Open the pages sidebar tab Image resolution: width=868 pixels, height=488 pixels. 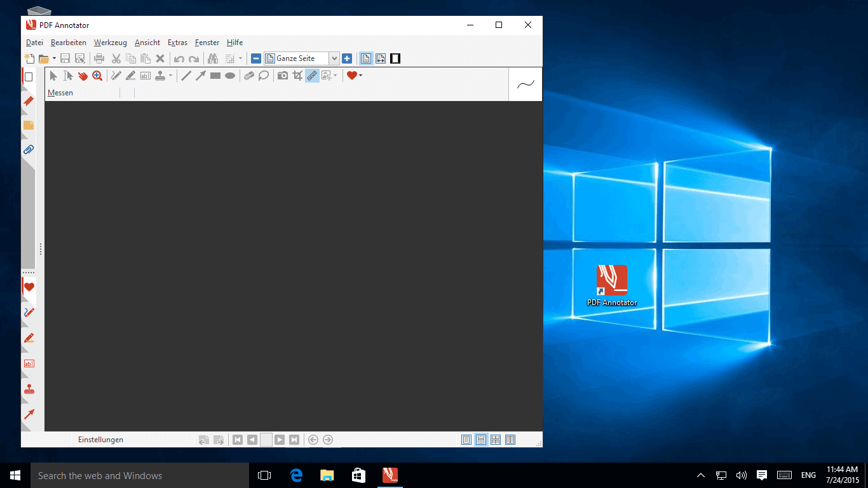coord(28,77)
